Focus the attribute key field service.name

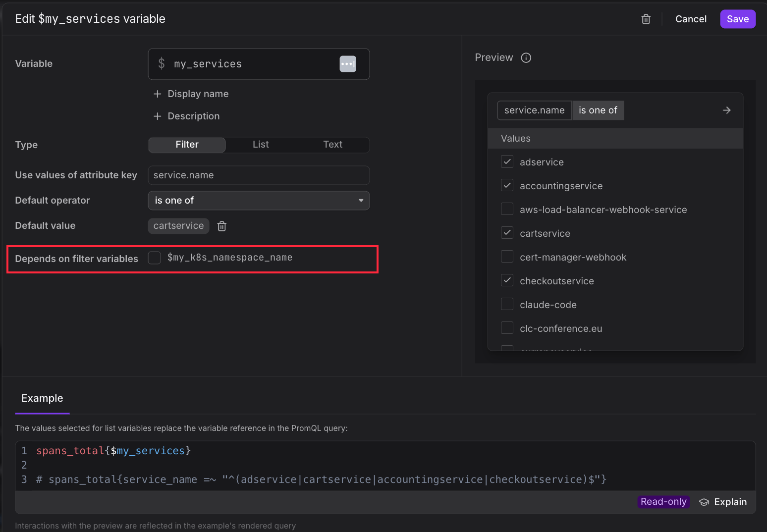click(259, 175)
